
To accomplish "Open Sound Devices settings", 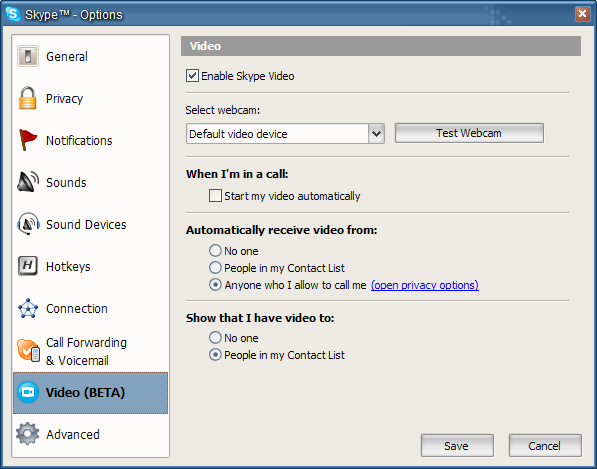I will (x=91, y=224).
